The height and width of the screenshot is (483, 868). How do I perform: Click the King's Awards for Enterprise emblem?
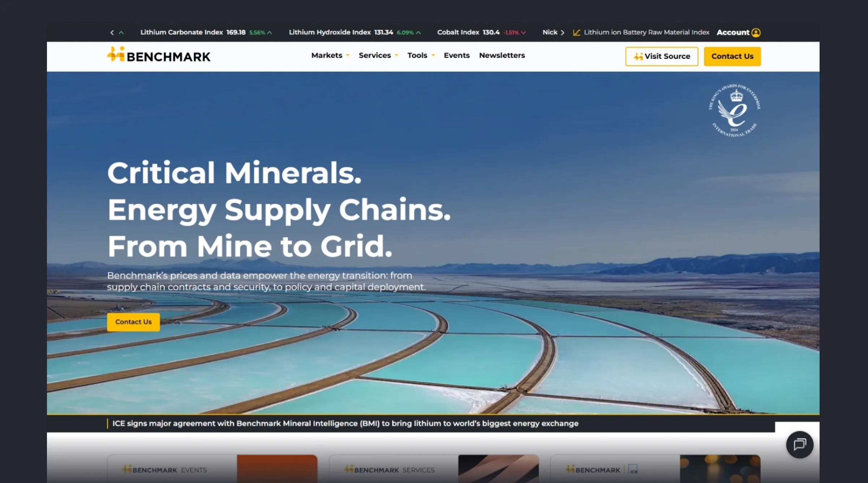coord(734,110)
